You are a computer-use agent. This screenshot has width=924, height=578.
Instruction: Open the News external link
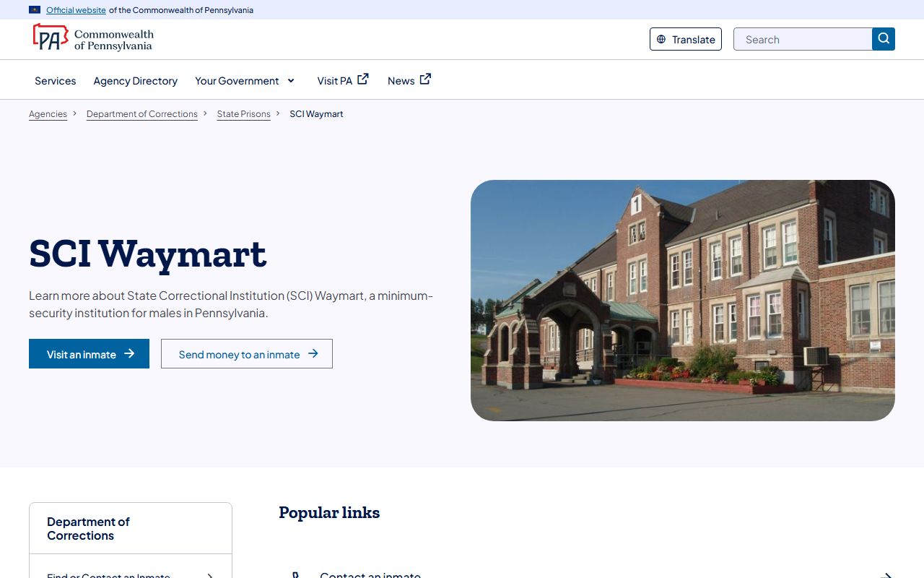(409, 80)
